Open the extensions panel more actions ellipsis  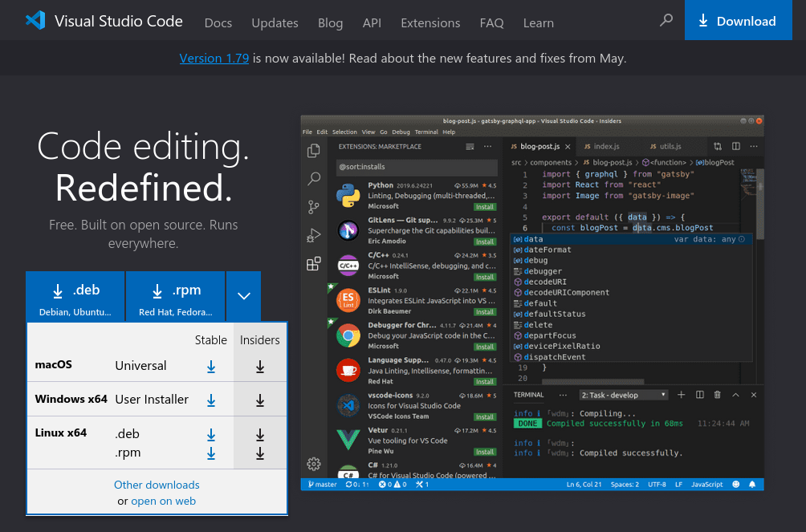coord(487,147)
